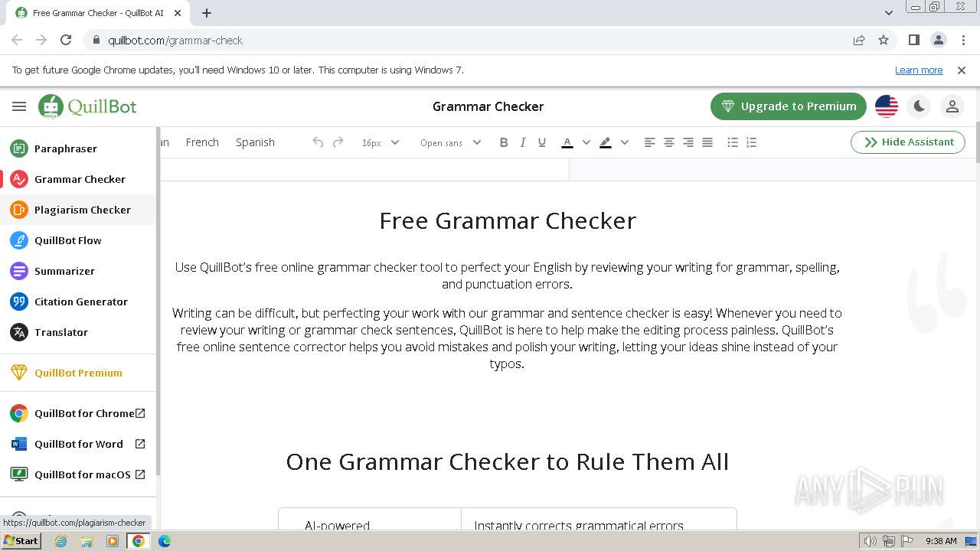Open Windows Start menu

[21, 540]
